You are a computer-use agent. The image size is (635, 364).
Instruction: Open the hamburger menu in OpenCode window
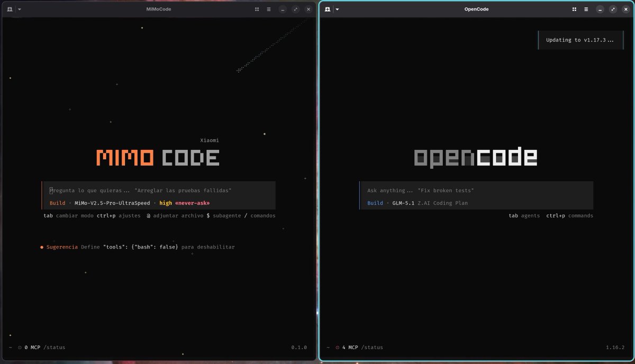[x=586, y=9]
